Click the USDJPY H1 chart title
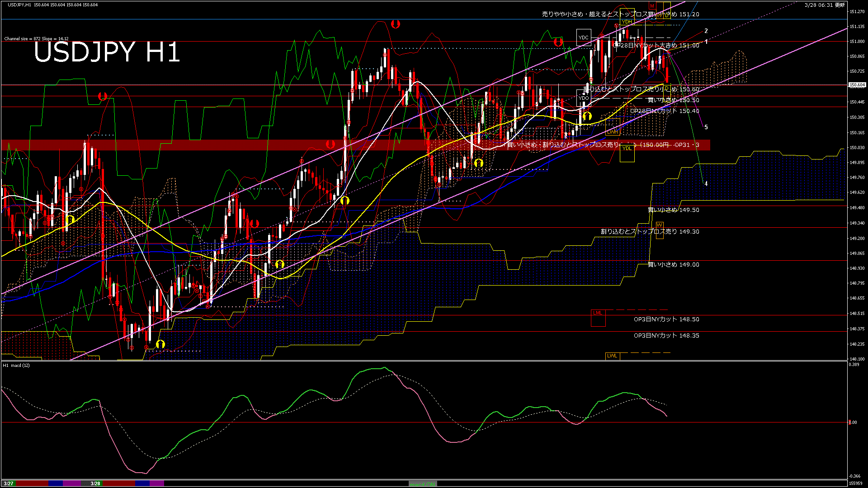Viewport: 868px width, 488px height. [x=107, y=52]
